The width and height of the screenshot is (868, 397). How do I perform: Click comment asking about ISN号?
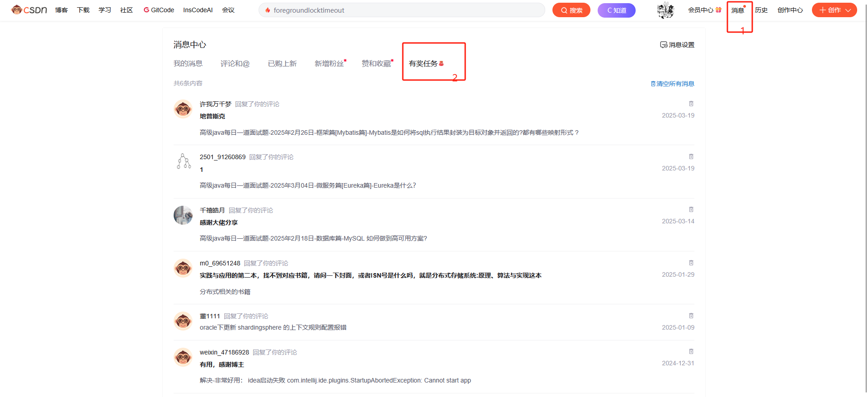pos(371,275)
